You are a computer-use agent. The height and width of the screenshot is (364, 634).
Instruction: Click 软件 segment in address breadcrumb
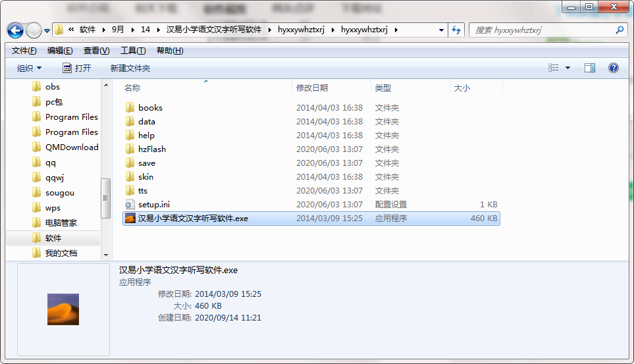(x=88, y=30)
